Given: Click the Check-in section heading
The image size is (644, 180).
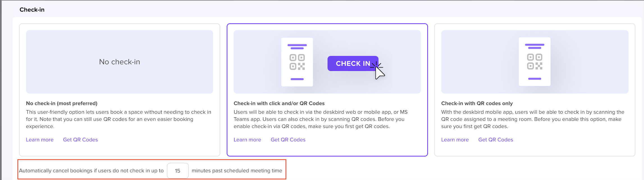Looking at the screenshot, I should (x=32, y=10).
